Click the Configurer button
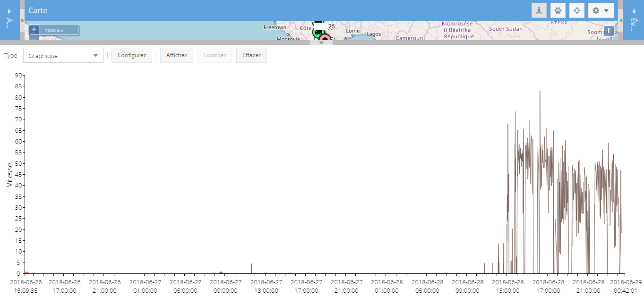 point(131,55)
